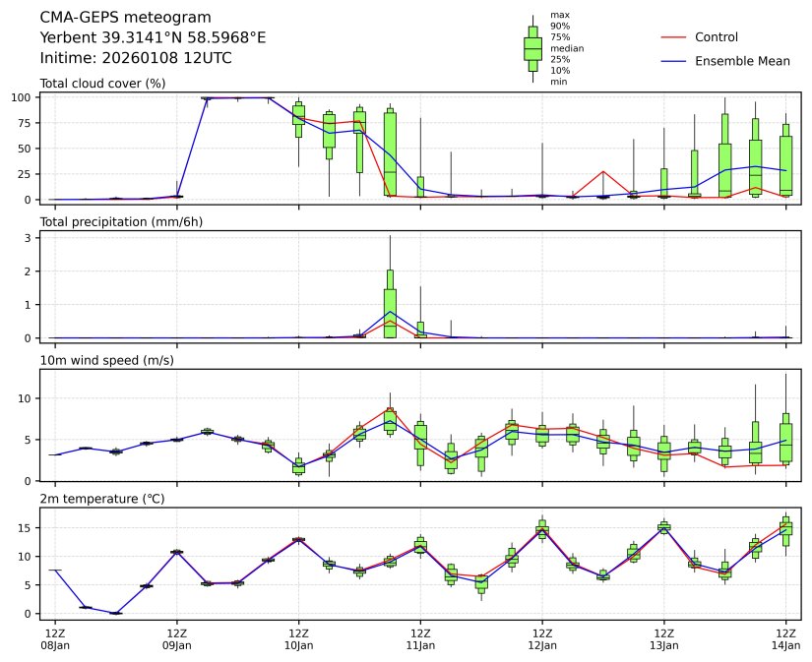Screen dimensions: 812x662
Task: Click the 12Z 12Jan time axis label
Action: pos(542,638)
